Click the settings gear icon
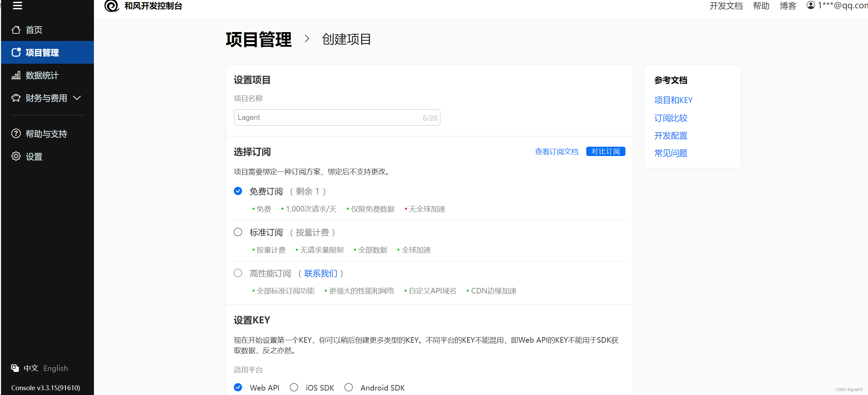Image resolution: width=868 pixels, height=395 pixels. [16, 156]
